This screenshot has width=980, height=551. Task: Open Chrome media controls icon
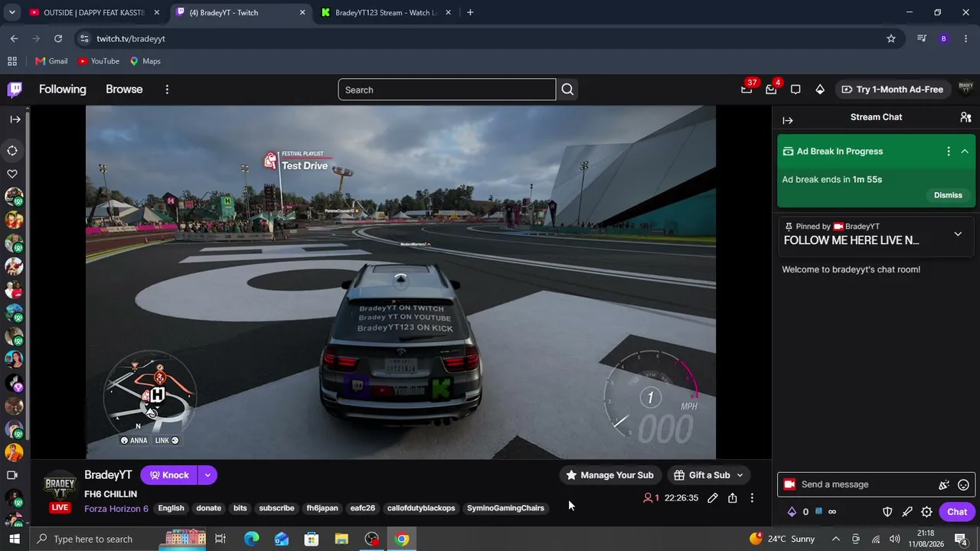(x=921, y=38)
